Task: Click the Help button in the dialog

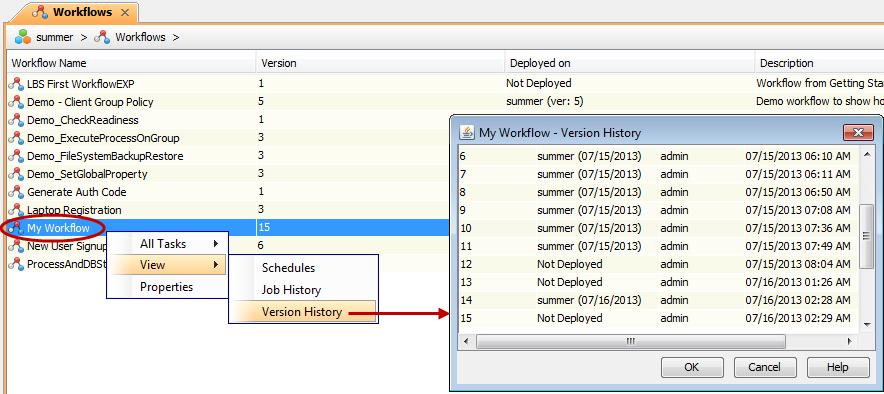Action: (838, 368)
